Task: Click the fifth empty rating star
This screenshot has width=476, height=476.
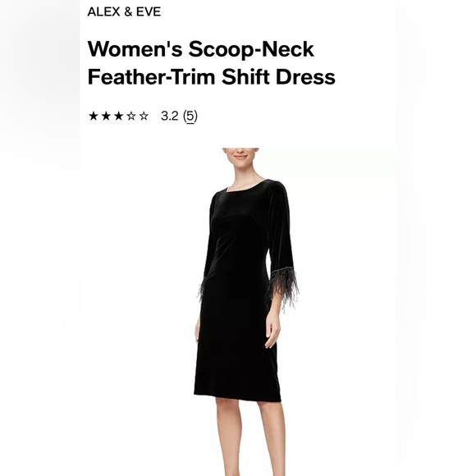Action: [x=144, y=116]
